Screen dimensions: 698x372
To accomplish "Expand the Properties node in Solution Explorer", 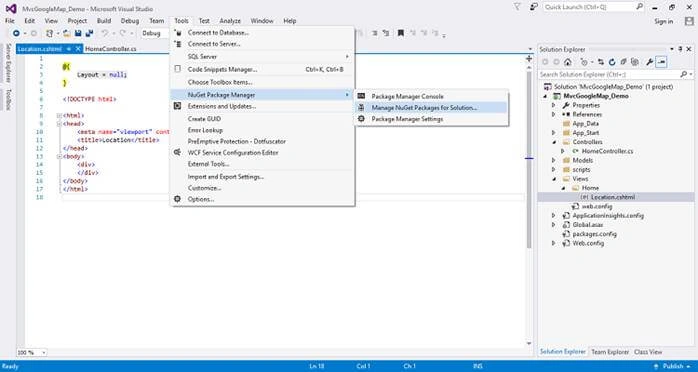I will [x=554, y=105].
